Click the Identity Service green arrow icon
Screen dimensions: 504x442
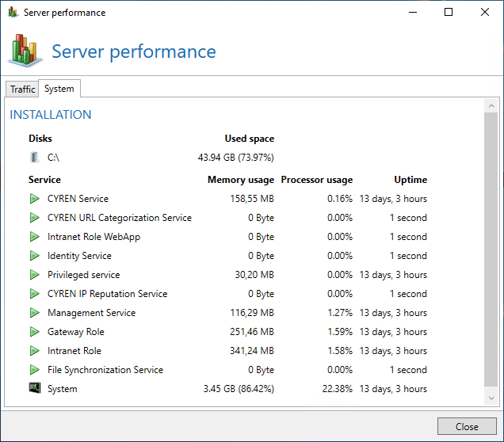point(34,256)
